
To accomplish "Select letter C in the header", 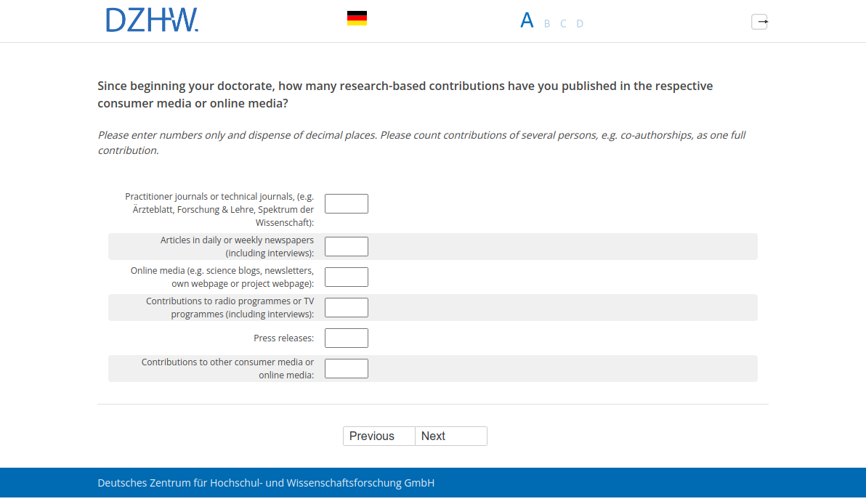I will click(x=563, y=24).
